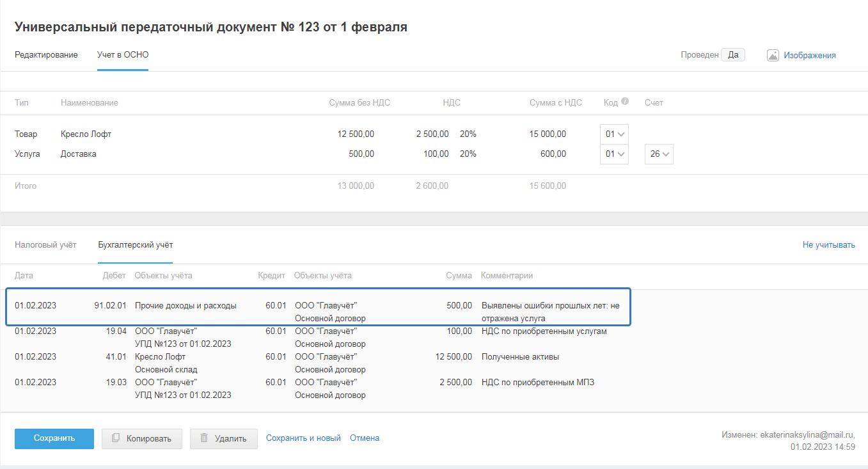Click the Сохранить и новый link

click(x=303, y=438)
